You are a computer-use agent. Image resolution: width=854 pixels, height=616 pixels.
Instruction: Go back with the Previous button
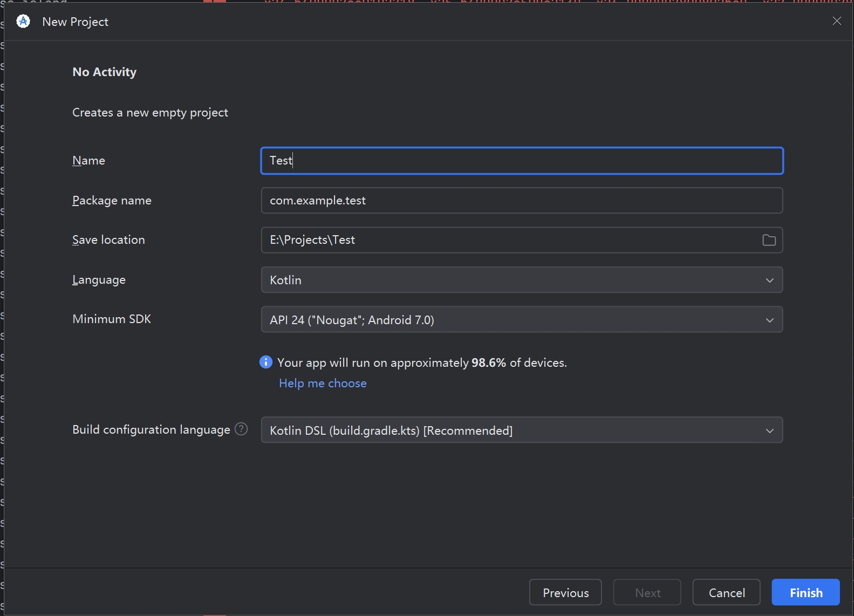pos(565,593)
